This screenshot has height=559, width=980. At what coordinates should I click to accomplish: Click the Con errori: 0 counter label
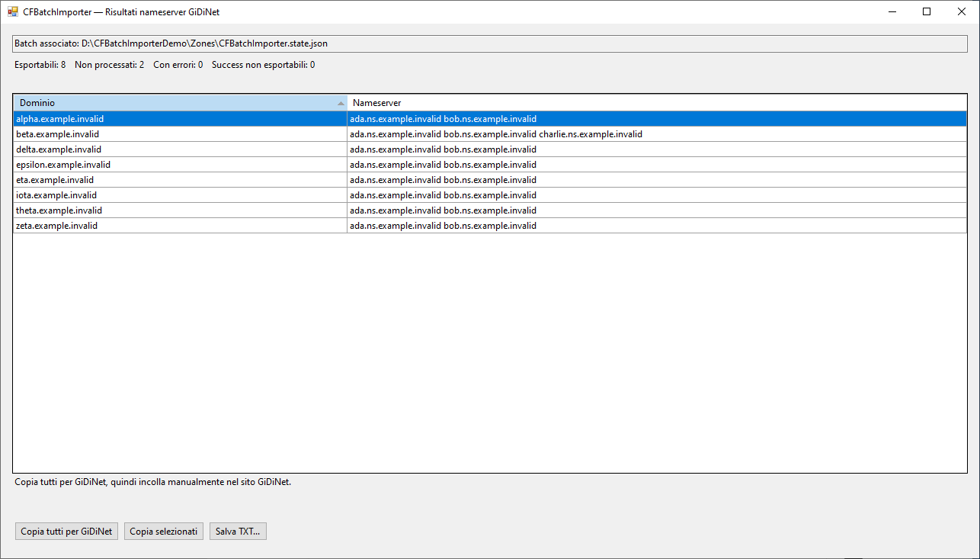(178, 65)
